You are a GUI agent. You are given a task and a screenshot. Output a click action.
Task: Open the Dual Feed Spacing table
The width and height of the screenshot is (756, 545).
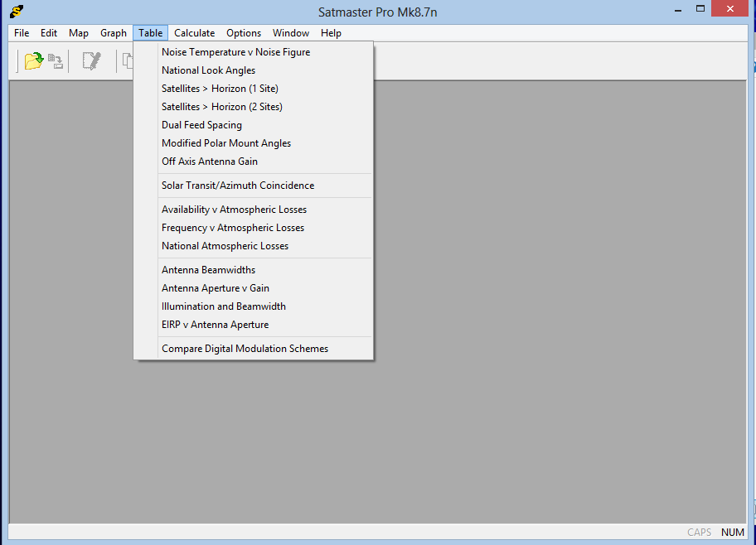click(254, 125)
